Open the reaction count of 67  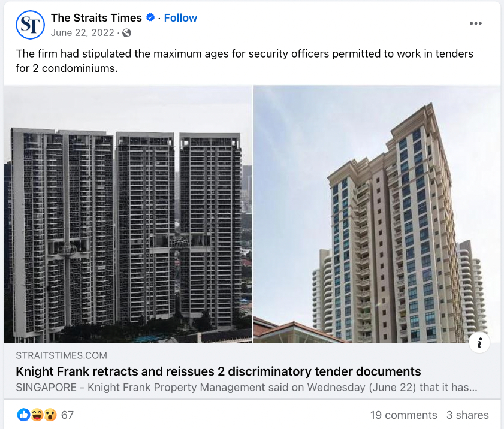click(67, 415)
